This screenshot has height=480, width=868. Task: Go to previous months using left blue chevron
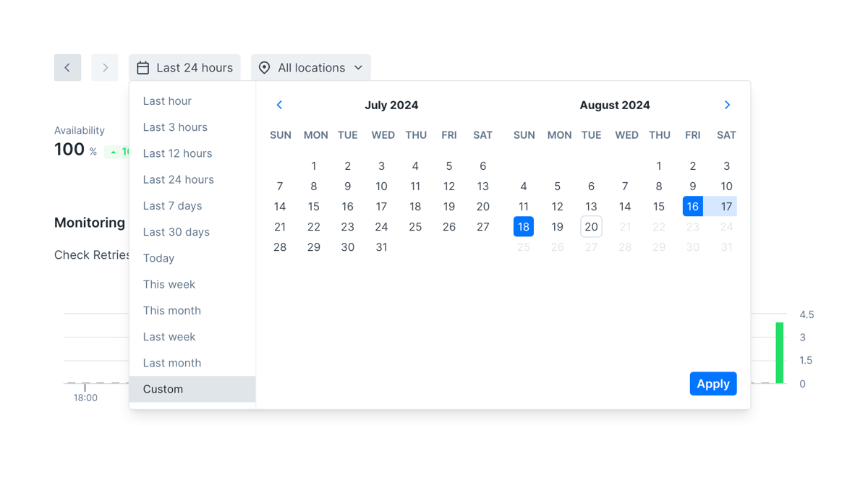click(279, 104)
